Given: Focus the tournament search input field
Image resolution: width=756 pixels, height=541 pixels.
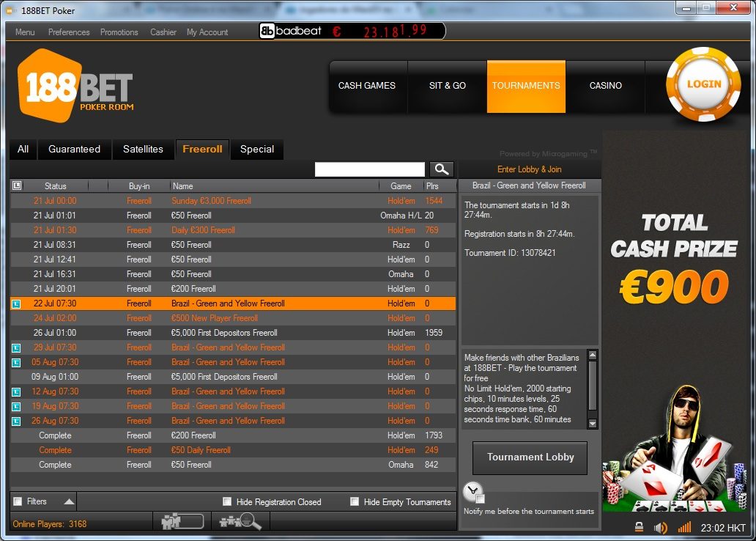Looking at the screenshot, I should pos(370,169).
